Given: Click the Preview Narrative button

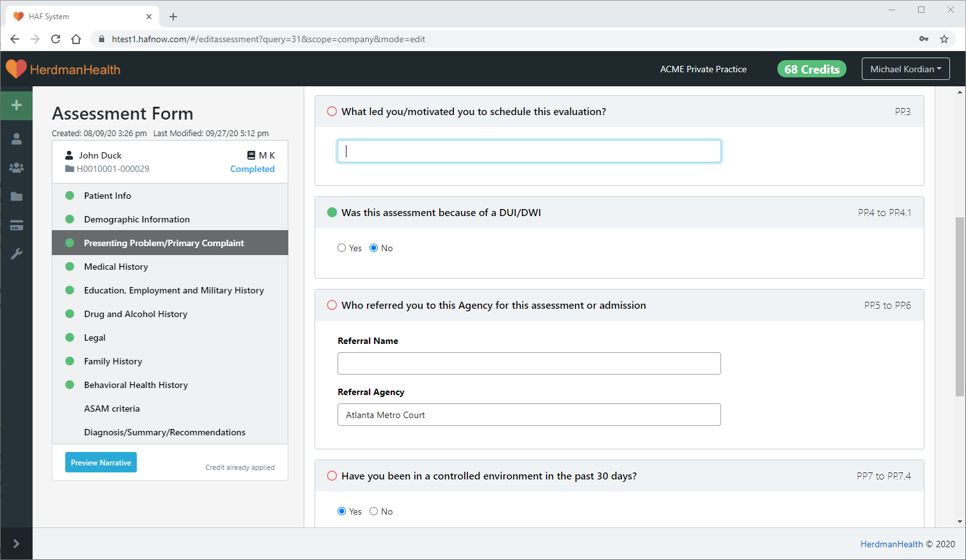Looking at the screenshot, I should click(101, 462).
